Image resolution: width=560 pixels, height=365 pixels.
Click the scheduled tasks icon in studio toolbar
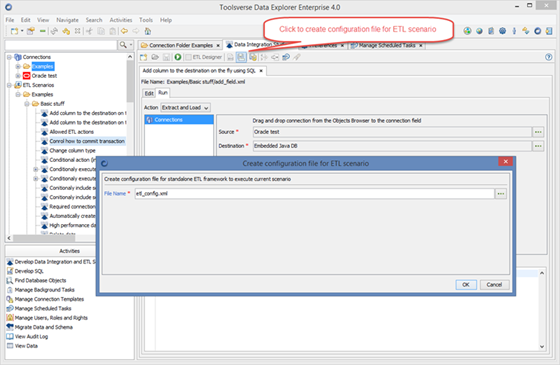[x=286, y=57]
